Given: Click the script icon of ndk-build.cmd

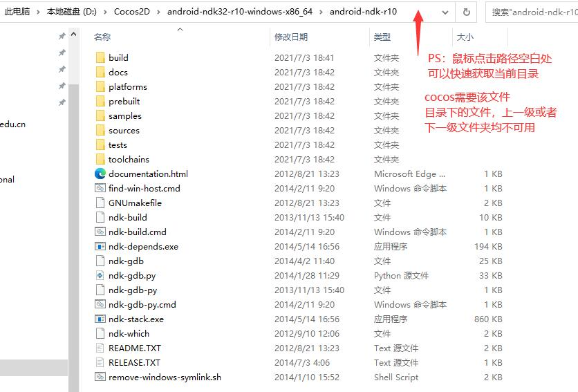Looking at the screenshot, I should point(100,232).
